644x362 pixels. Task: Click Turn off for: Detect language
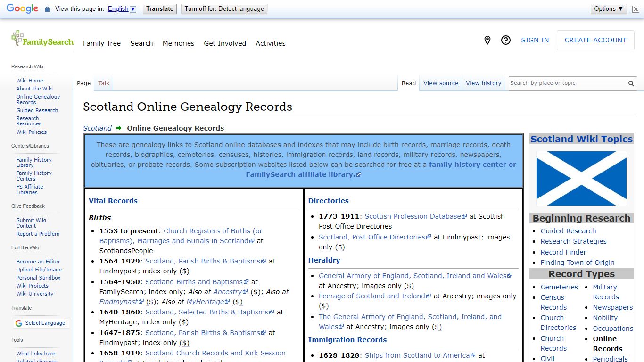click(224, 8)
